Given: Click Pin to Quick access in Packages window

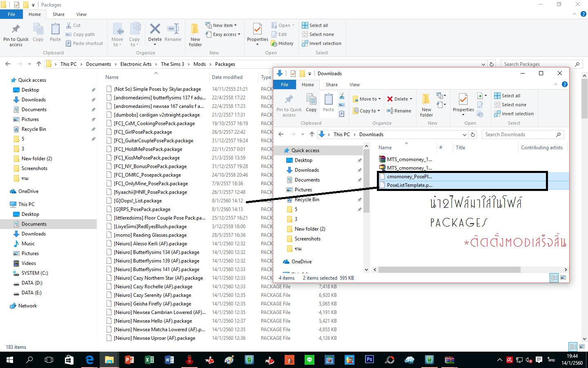Looking at the screenshot, I should point(16,35).
